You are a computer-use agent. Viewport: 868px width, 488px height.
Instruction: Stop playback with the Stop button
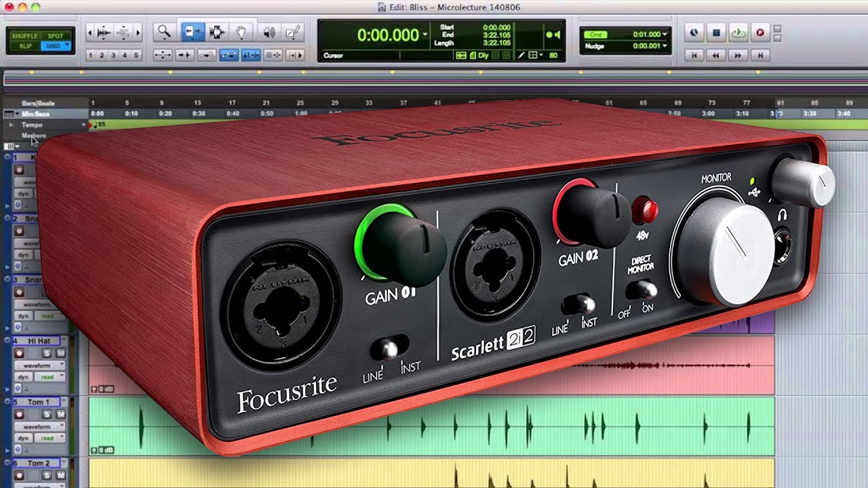click(x=716, y=32)
